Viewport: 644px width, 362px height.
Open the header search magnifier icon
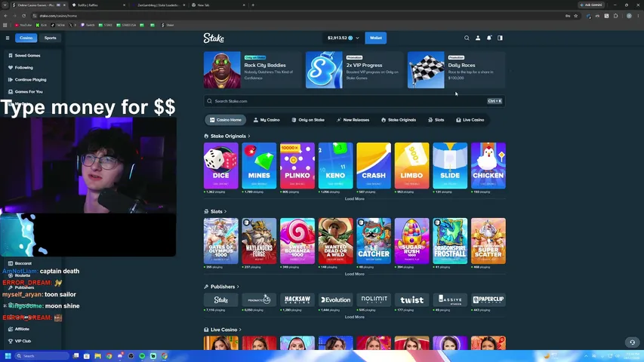coord(467,38)
